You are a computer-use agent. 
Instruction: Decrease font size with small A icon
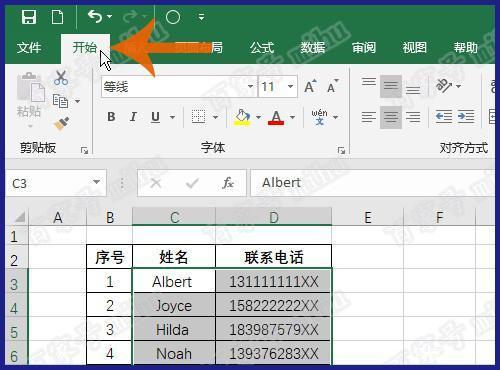[x=333, y=87]
